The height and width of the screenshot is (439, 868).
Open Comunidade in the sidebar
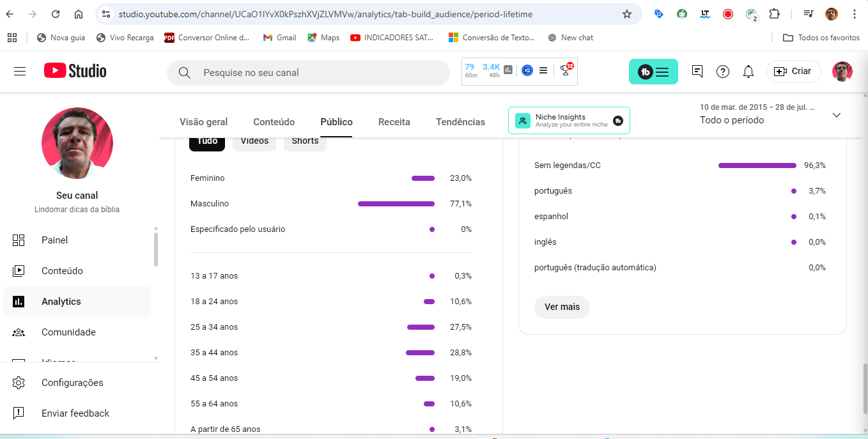(77, 332)
